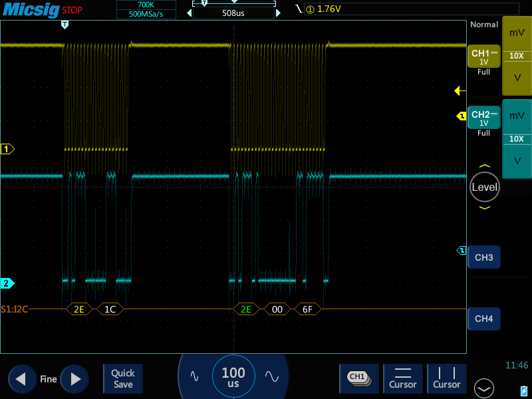This screenshot has height=399, width=532.
Task: Tap the STOP run state indicator
Action: (x=72, y=10)
